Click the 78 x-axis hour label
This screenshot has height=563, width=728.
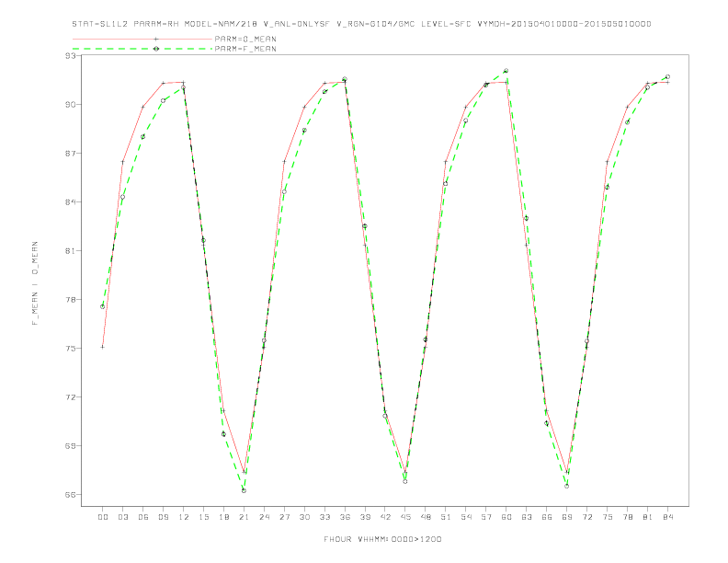pos(628,517)
